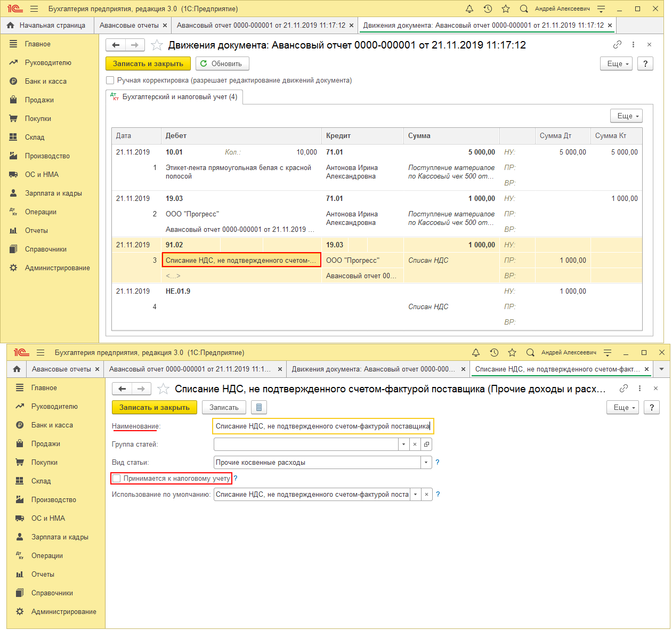Click list icon button next to Записать
The image size is (672, 630).
(259, 407)
